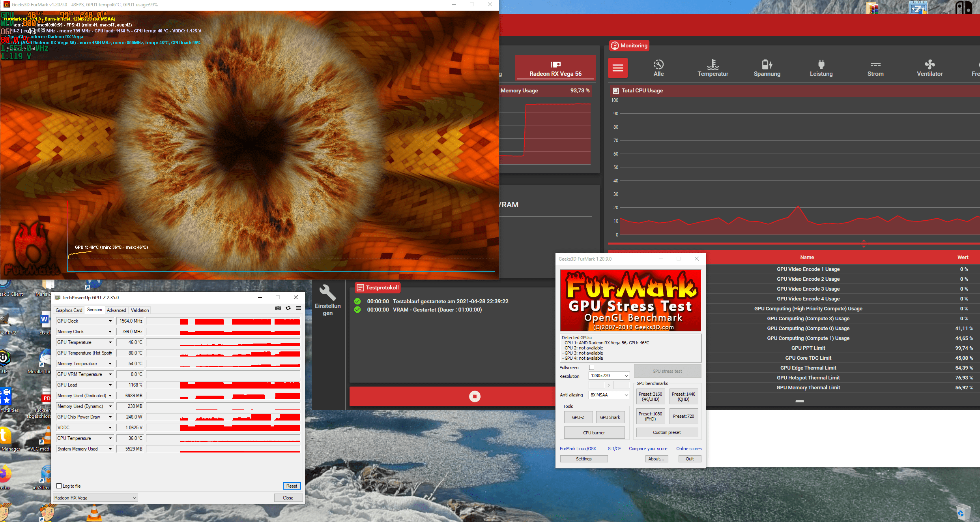Screen dimensions: 980x522
Task: Expand the GPU Load sensor dropdown
Action: tap(110, 385)
